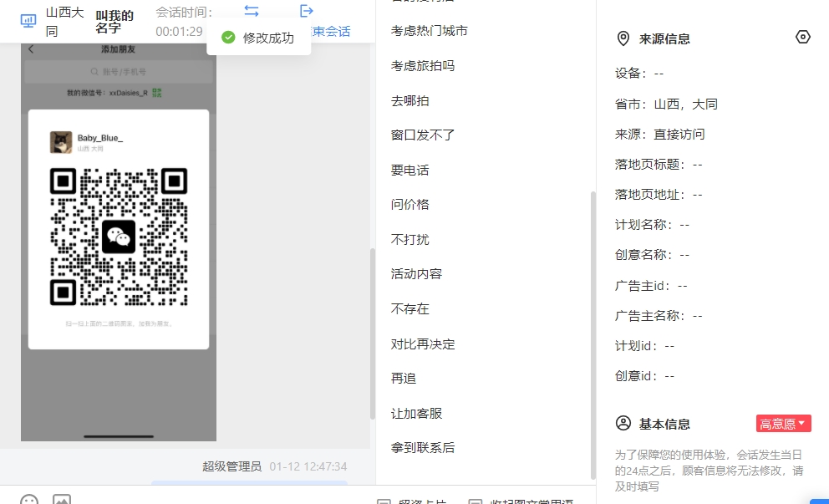Click the 账号/手机号 search field in screenshot
This screenshot has width=829, height=504.
pos(119,72)
